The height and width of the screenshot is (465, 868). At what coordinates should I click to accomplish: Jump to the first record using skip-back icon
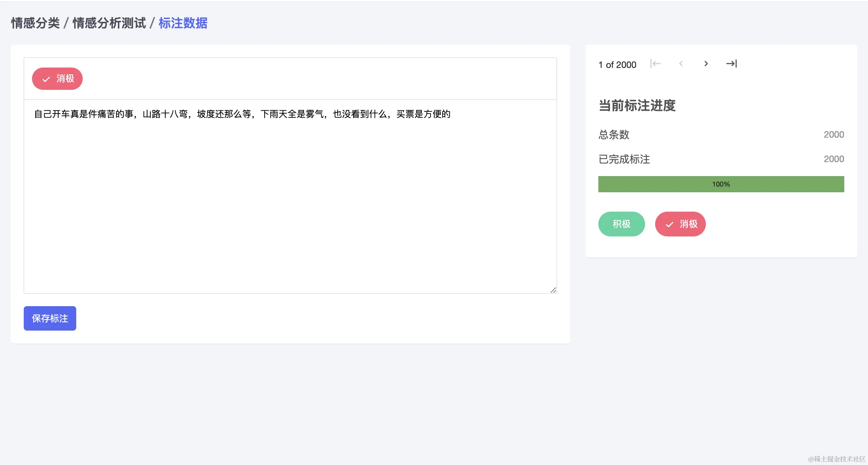pyautogui.click(x=655, y=64)
